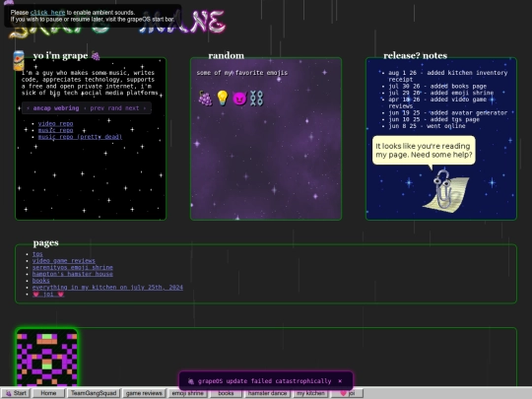Open emoji shrine in the start bar
532x399 pixels.
187,393
